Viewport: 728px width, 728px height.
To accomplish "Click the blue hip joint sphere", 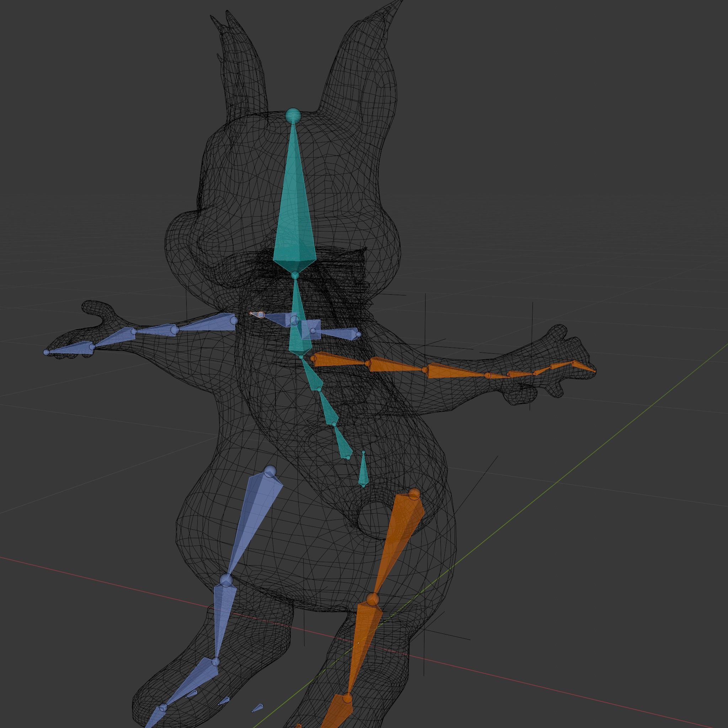I will [x=270, y=471].
